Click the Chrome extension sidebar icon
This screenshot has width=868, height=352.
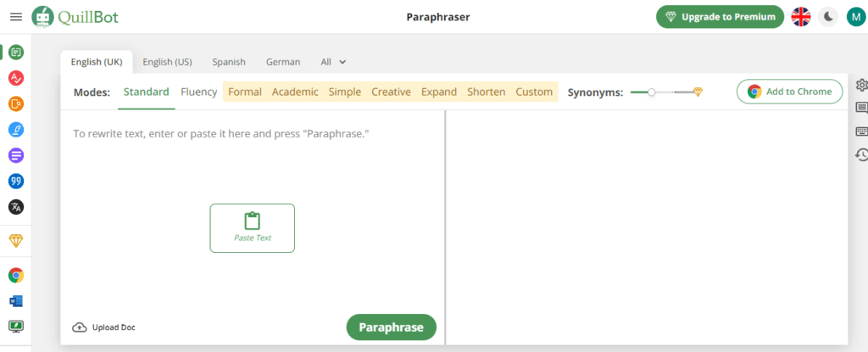[x=15, y=275]
